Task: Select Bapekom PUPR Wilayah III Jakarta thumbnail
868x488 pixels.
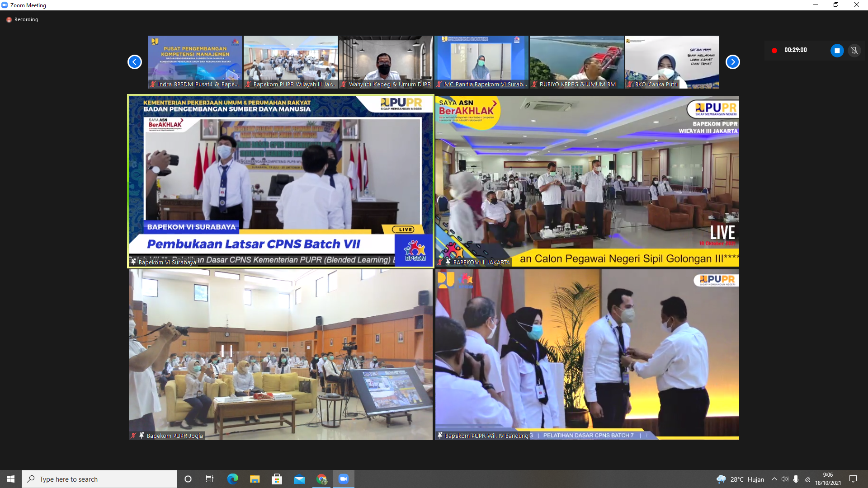Action: tap(291, 62)
